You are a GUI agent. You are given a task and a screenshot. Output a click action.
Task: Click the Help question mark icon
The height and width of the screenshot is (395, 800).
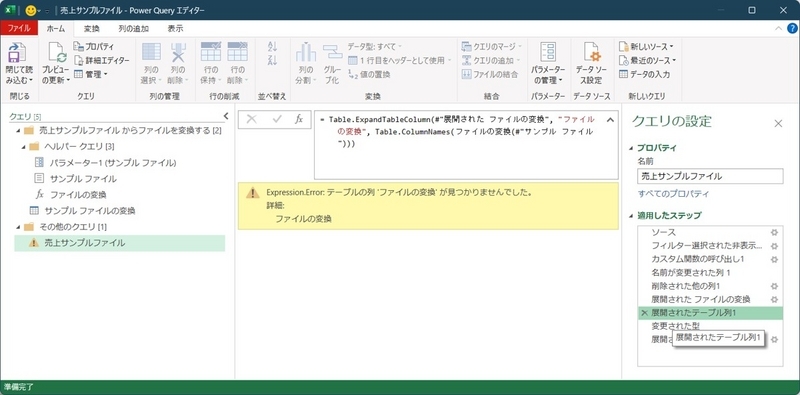point(792,29)
